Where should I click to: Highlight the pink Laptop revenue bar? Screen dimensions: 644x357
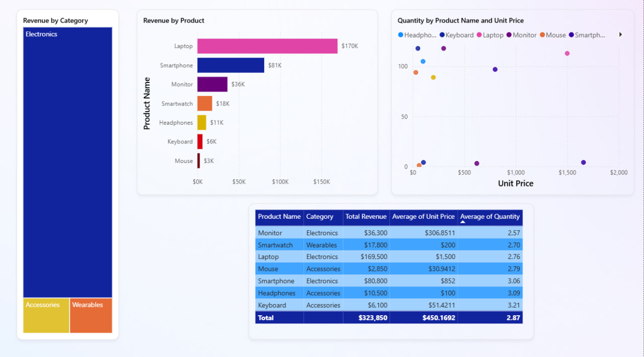coord(267,46)
